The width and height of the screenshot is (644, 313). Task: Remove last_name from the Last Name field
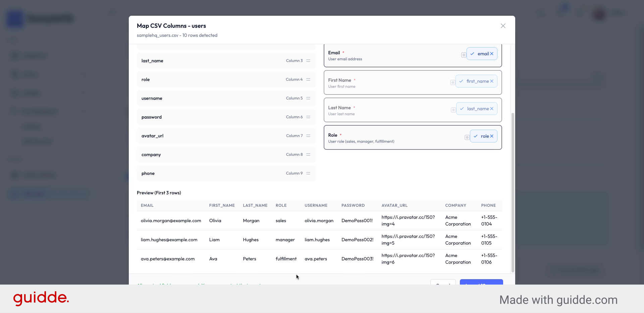492,109
